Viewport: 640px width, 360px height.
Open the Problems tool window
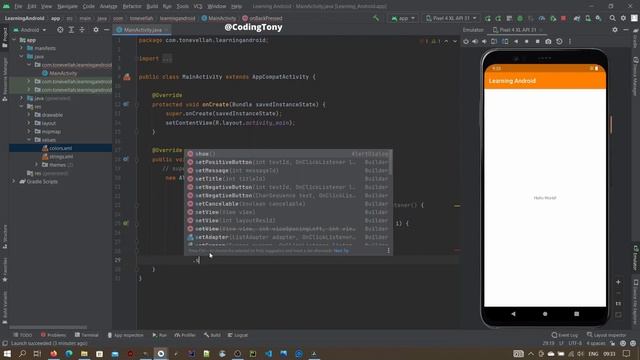click(53, 335)
